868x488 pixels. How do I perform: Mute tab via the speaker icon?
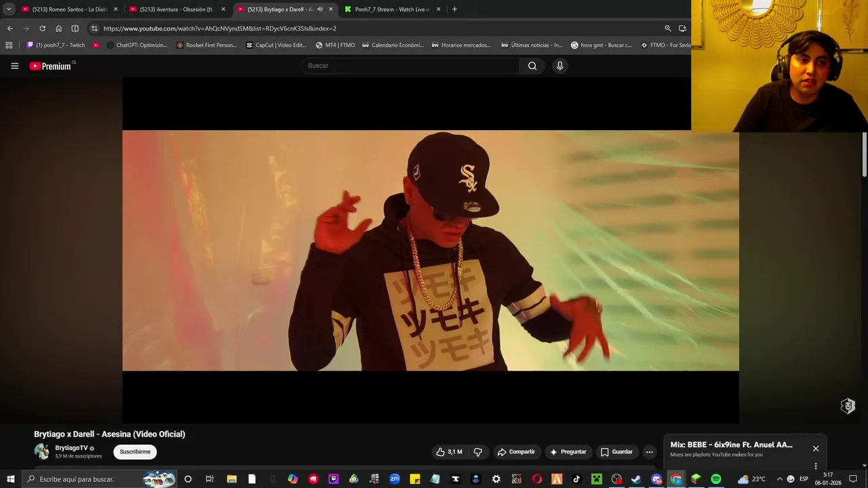point(320,9)
